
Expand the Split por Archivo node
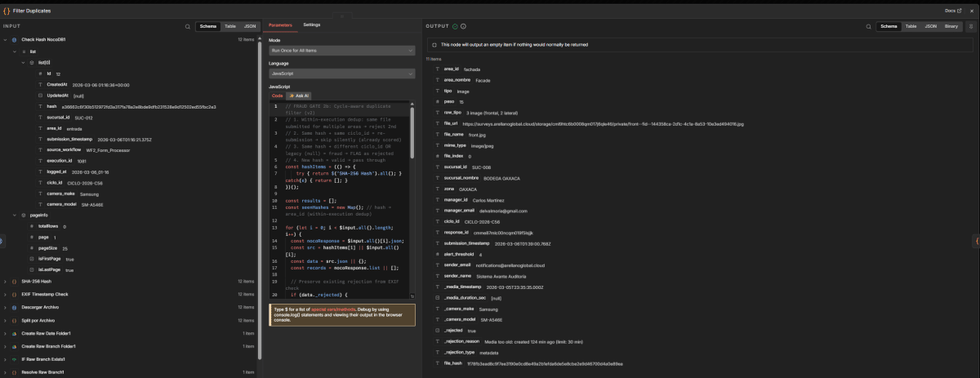tap(6, 320)
